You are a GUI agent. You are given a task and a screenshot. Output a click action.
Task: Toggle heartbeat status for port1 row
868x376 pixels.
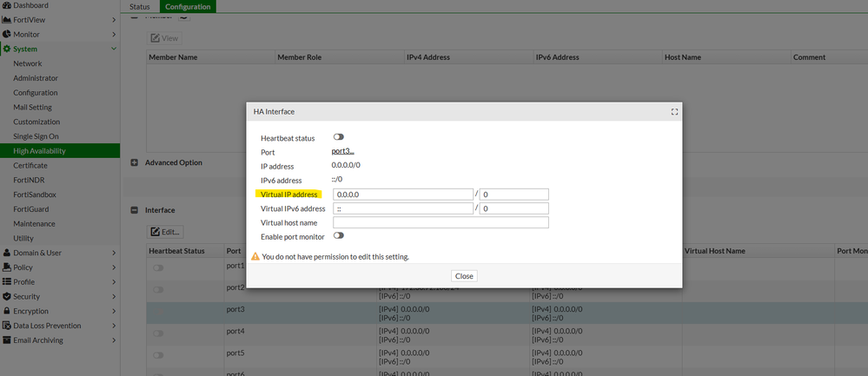click(158, 267)
